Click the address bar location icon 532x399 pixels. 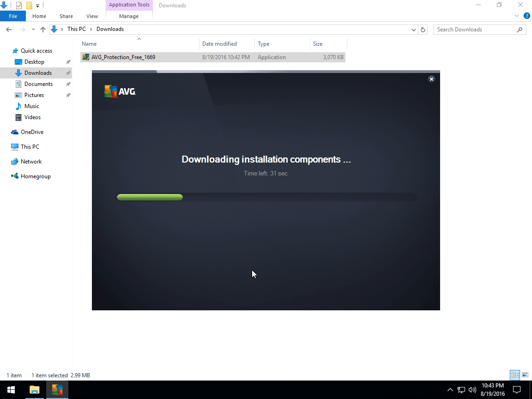[x=54, y=30]
